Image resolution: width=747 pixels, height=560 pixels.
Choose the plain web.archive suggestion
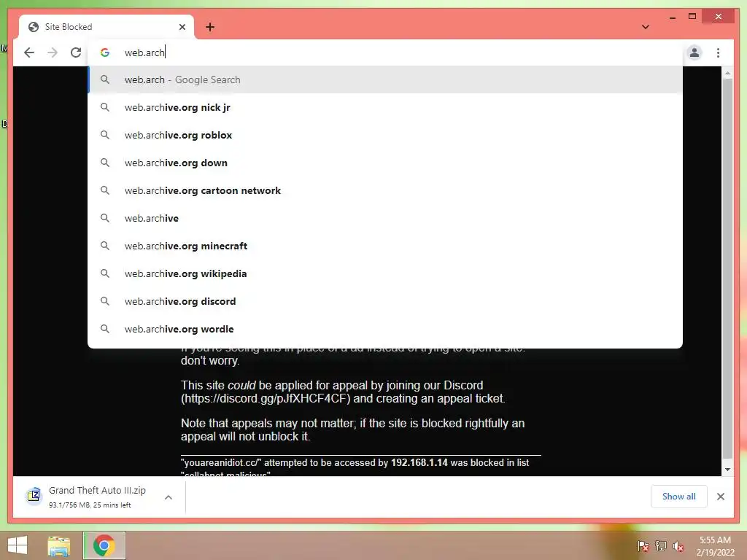385,217
